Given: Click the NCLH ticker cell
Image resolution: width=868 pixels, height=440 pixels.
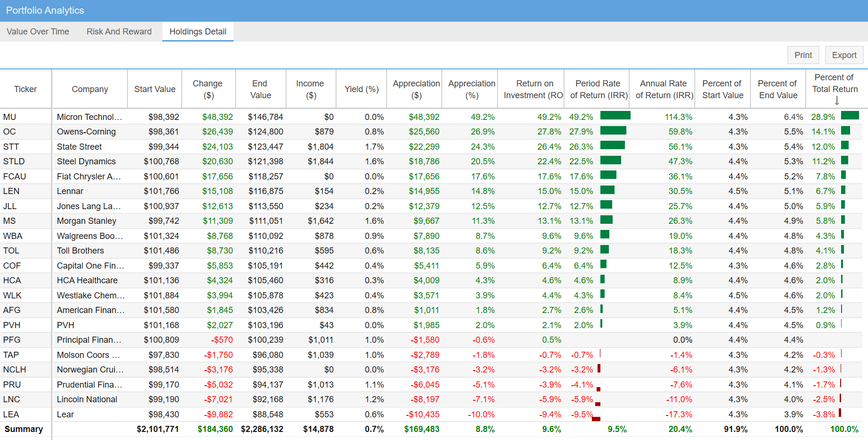Looking at the screenshot, I should click(x=25, y=370).
